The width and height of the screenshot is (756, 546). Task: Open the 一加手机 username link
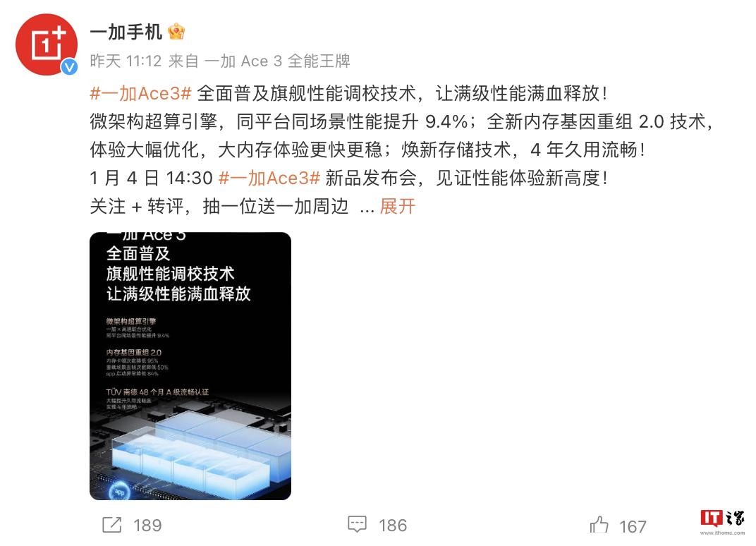pyautogui.click(x=126, y=32)
